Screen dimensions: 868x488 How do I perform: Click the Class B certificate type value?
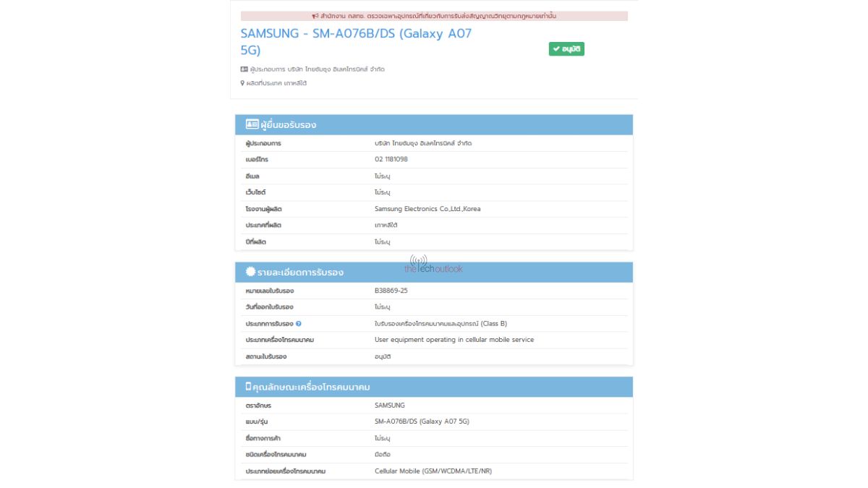[x=446, y=324]
